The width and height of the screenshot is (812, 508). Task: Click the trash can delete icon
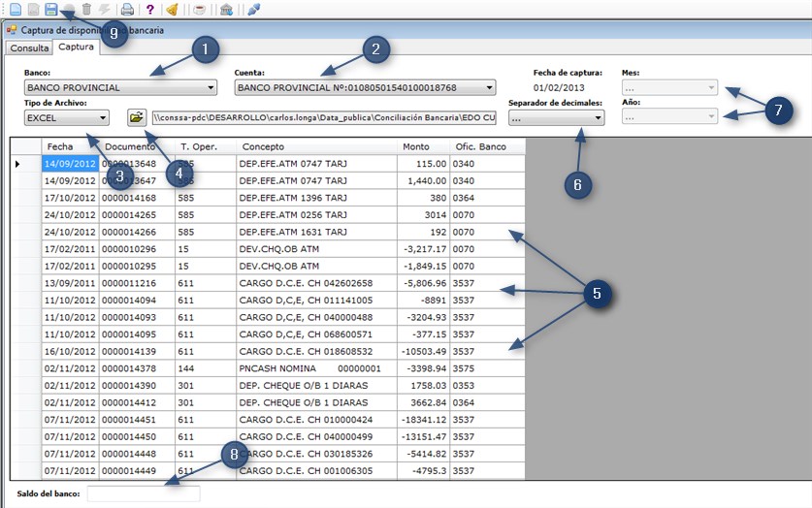(x=86, y=9)
